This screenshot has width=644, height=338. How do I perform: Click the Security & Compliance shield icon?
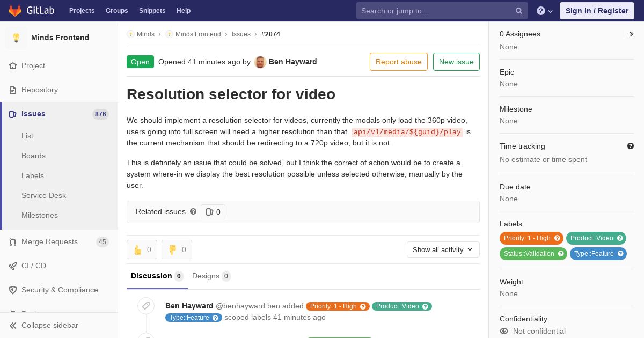pos(13,290)
